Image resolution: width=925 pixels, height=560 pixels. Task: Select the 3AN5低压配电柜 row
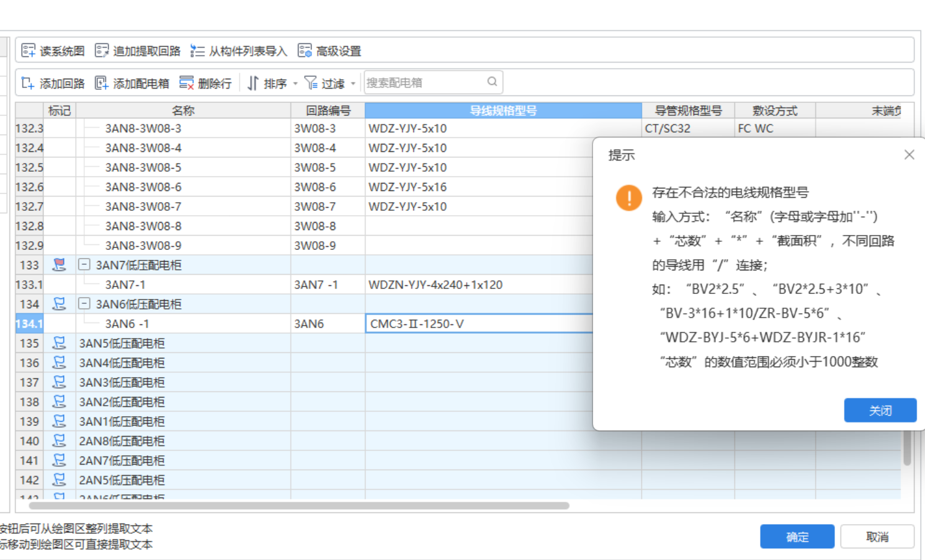pos(183,343)
